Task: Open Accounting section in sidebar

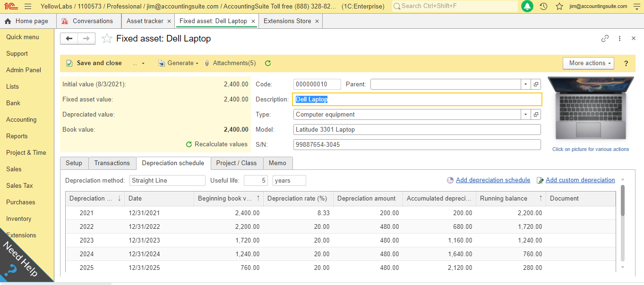Action: 21,120
